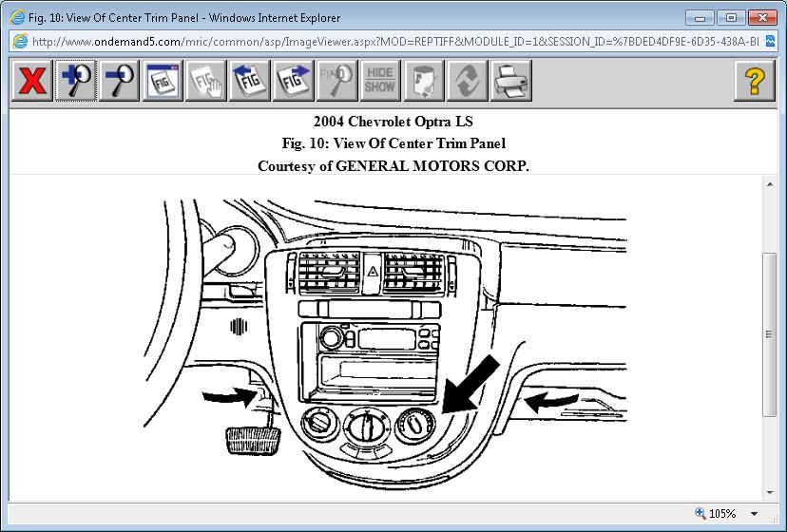Open help with the question mark icon

point(755,81)
